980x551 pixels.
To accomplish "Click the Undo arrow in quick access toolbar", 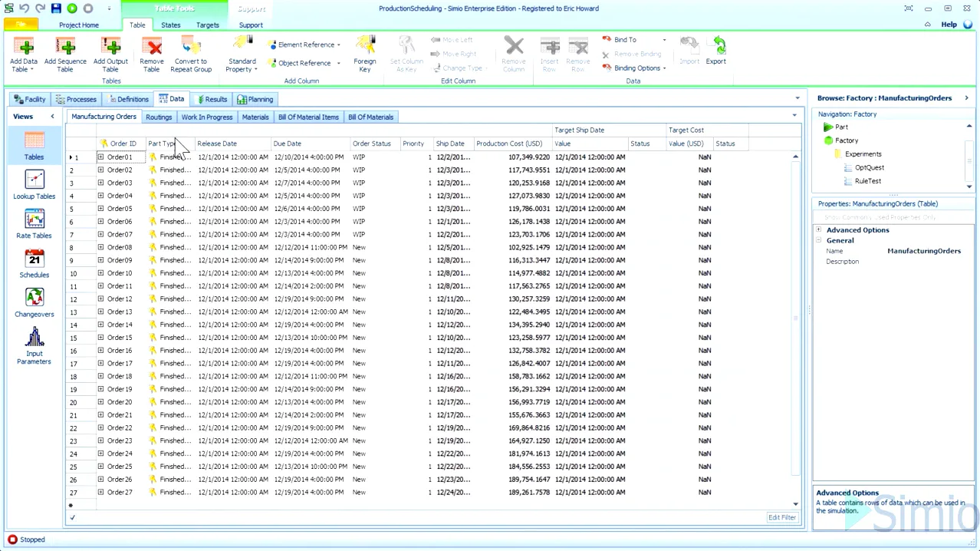I will click(x=25, y=8).
